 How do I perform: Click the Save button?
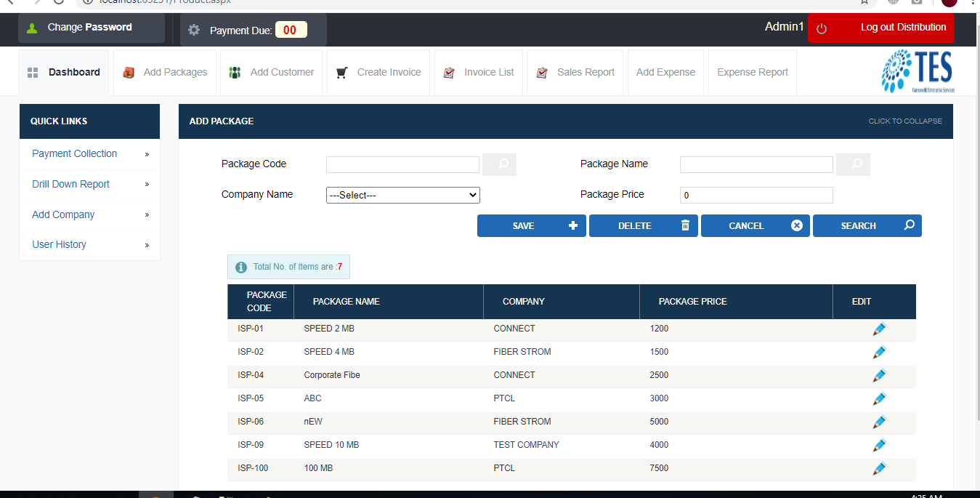(x=532, y=226)
